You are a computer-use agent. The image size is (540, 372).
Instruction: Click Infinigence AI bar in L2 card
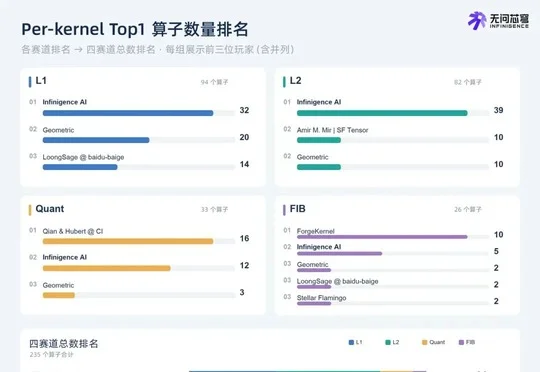pos(382,113)
